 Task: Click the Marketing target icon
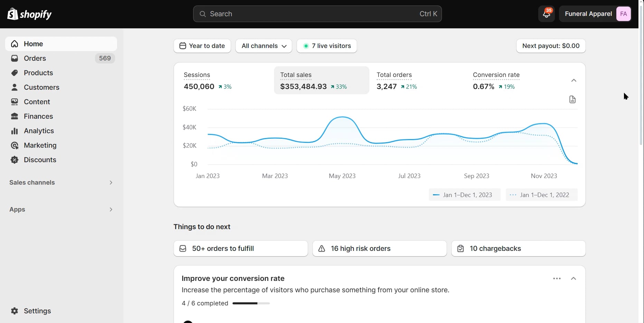click(x=15, y=145)
